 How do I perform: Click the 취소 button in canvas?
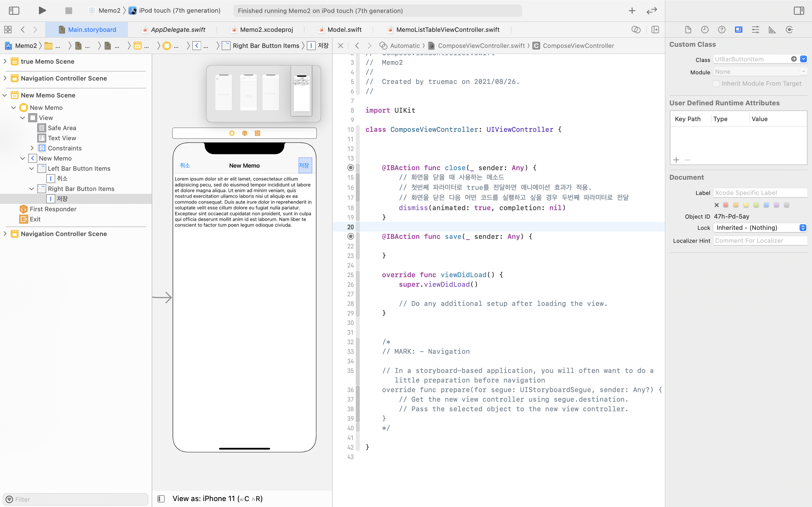pos(185,165)
